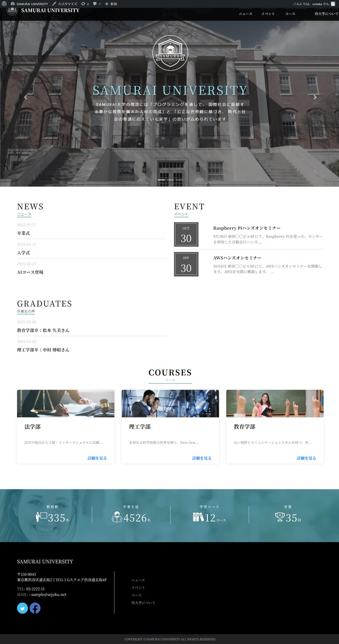Click the 学習コース statistic label
339x644 pixels.
[210, 506]
